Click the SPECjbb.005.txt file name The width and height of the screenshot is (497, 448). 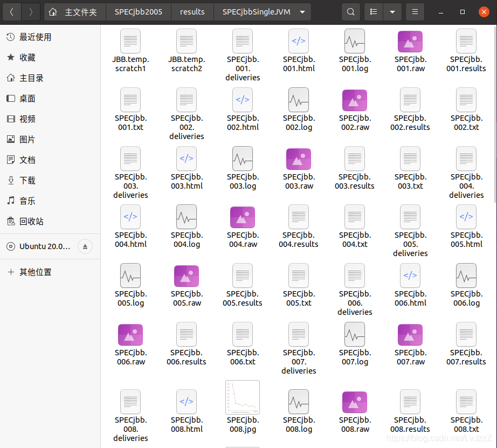click(299, 298)
